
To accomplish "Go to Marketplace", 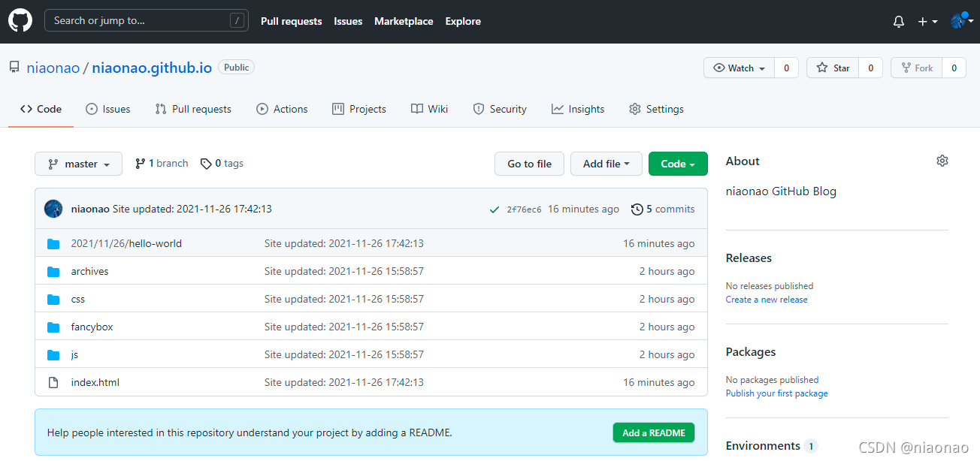I will pos(404,21).
